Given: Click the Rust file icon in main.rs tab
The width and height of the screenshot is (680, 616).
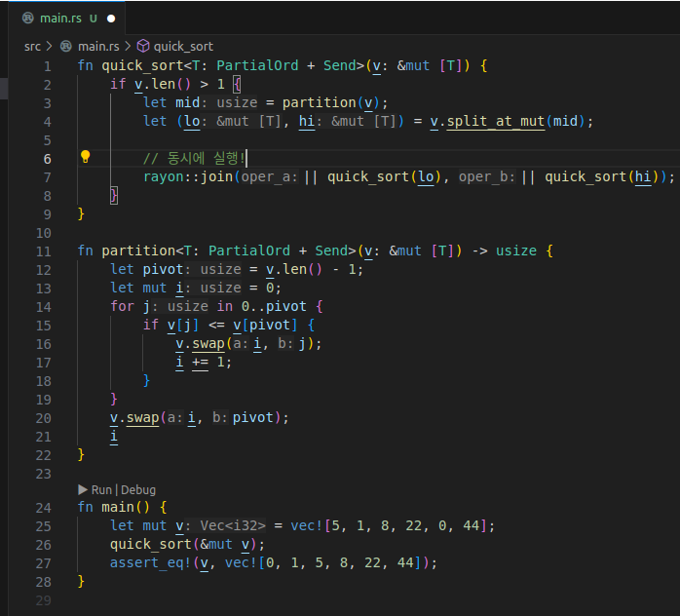Looking at the screenshot, I should pyautogui.click(x=27, y=18).
